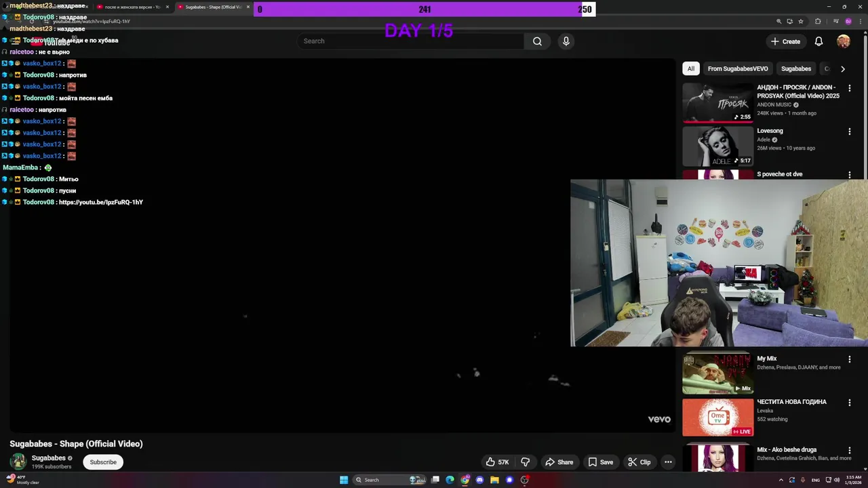This screenshot has height=488, width=868.
Task: Subscribe to Sugababes channel
Action: (103, 462)
